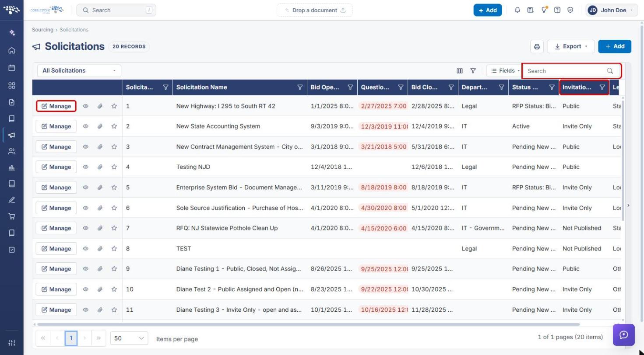View New Highway solicitation via eye icon
Viewport: 644px width, 355px height.
(86, 106)
